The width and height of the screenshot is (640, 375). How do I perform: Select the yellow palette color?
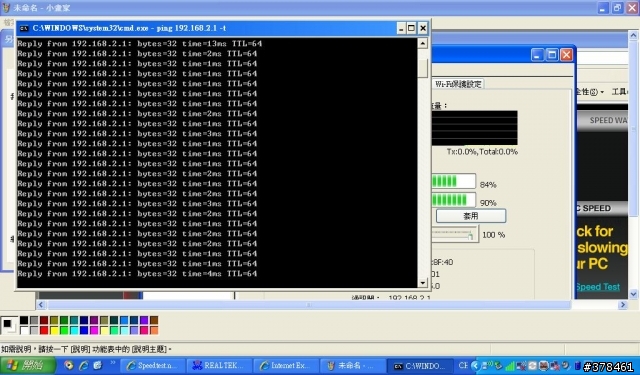(54, 330)
